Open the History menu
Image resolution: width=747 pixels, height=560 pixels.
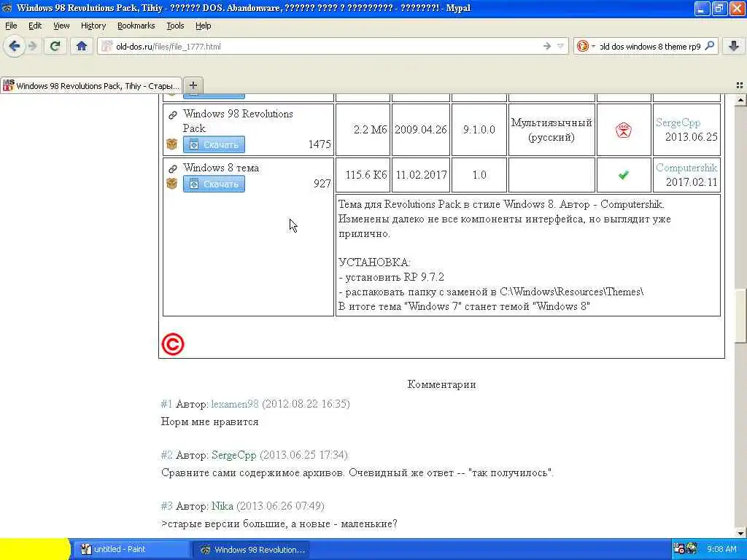point(93,26)
